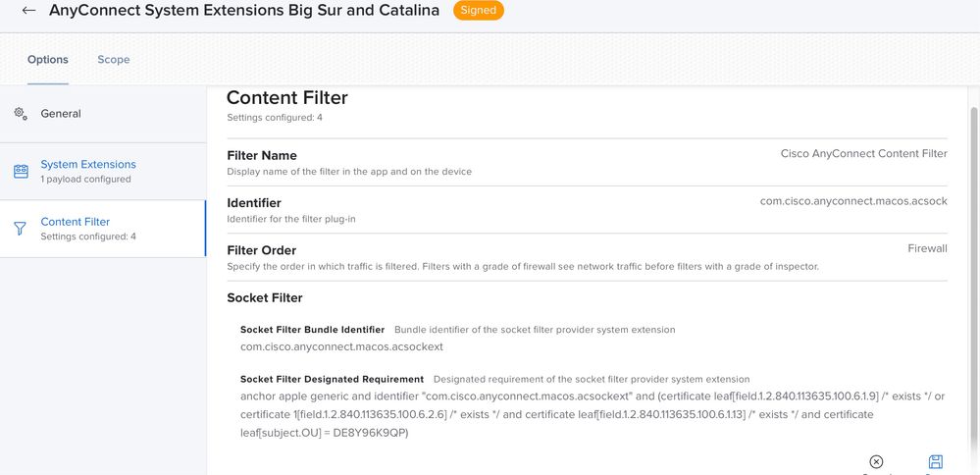
Task: Click the vertical scrollbar of settings pane
Action: [x=973, y=282]
